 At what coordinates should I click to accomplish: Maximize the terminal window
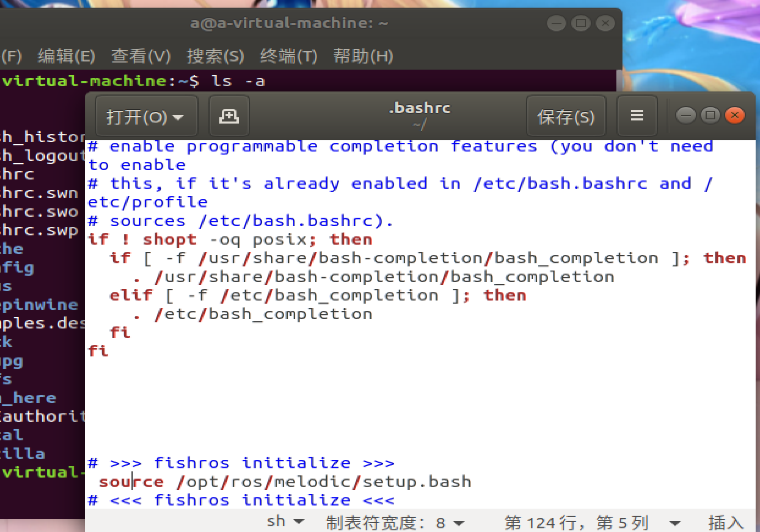(581, 23)
